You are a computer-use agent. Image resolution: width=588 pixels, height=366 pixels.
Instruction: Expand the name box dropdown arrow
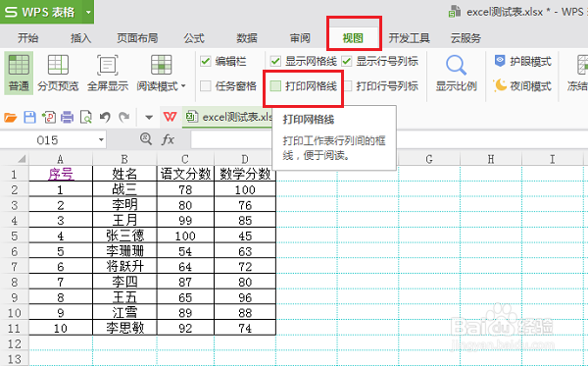pyautogui.click(x=101, y=140)
